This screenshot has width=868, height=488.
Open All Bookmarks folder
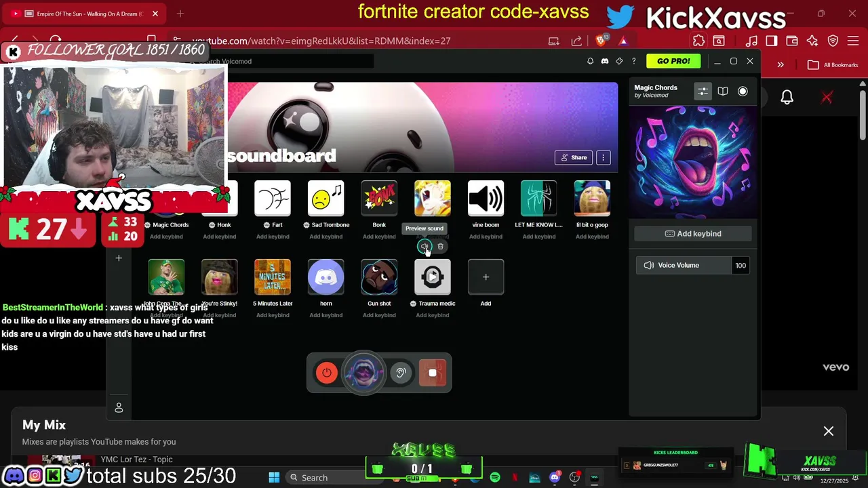pyautogui.click(x=833, y=65)
